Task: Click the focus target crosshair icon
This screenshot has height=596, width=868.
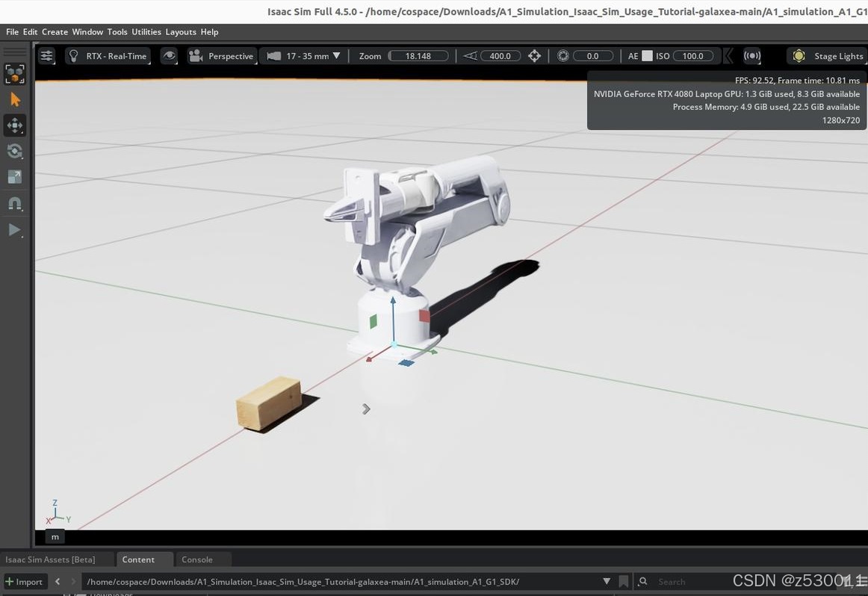Action: coord(534,56)
